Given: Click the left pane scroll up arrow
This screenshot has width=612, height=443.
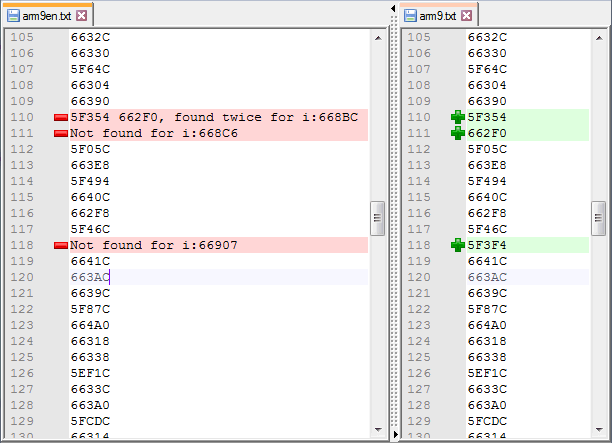Looking at the screenshot, I should 378,38.
